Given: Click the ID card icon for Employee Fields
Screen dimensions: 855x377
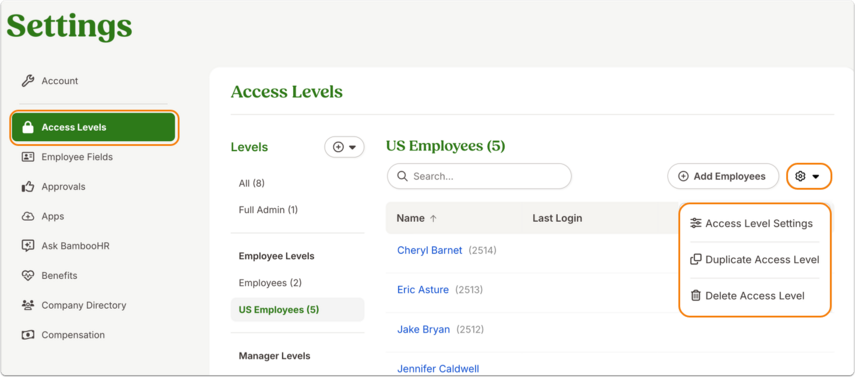Looking at the screenshot, I should [x=27, y=157].
